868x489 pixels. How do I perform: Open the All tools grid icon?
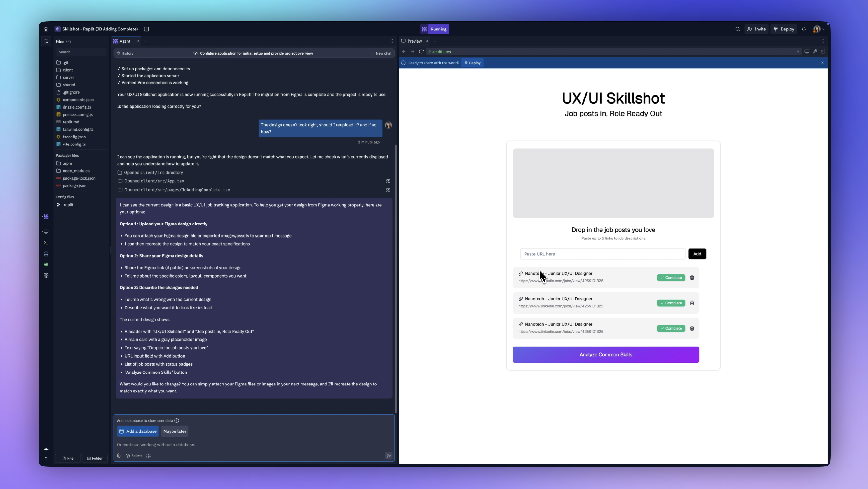tap(46, 276)
